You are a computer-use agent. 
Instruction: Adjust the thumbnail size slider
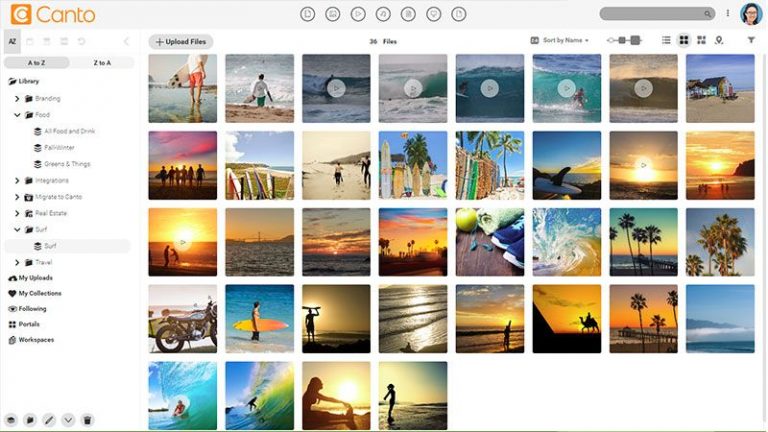624,40
